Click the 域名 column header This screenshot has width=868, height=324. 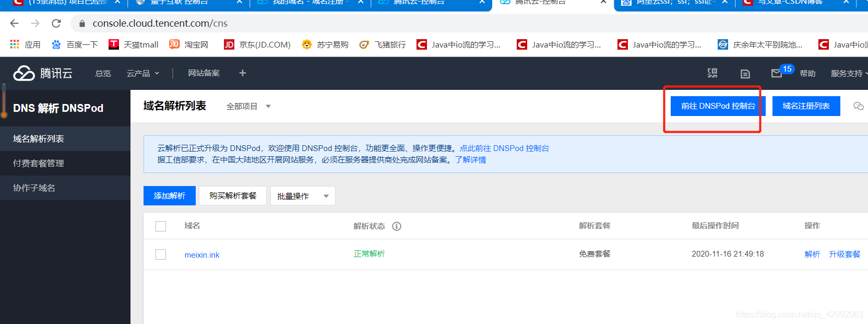coord(192,226)
